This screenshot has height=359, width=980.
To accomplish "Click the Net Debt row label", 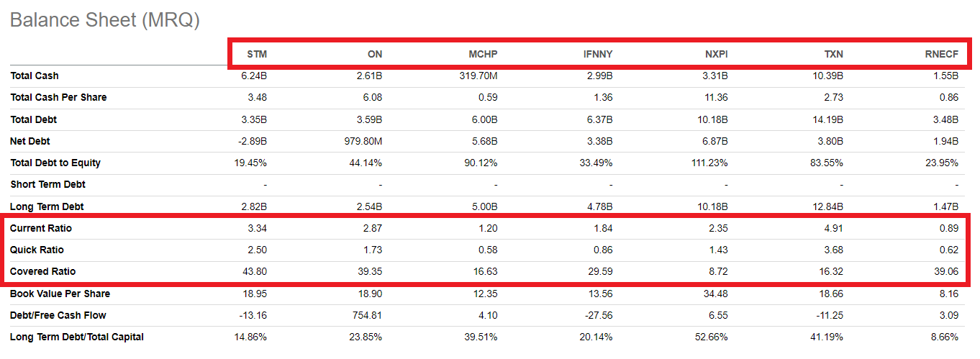I will click(30, 141).
